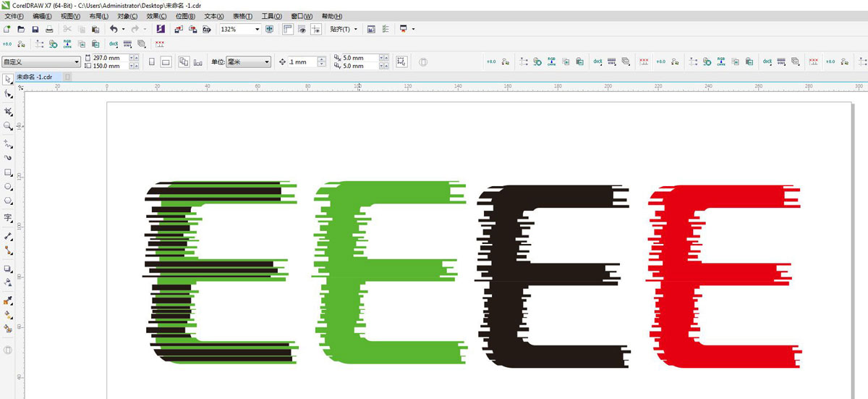Select the Freehand drawing tool
Viewport: 868px width, 399px height.
(x=8, y=143)
